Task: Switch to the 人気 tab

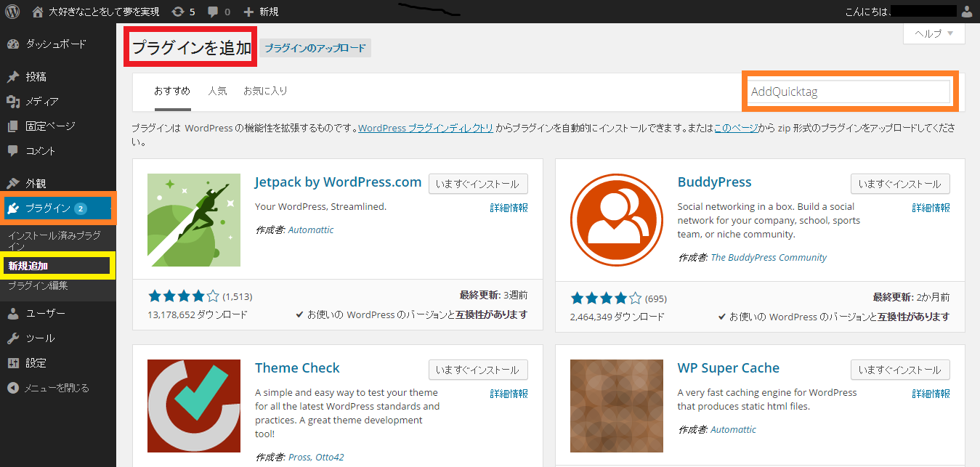Action: tap(217, 91)
